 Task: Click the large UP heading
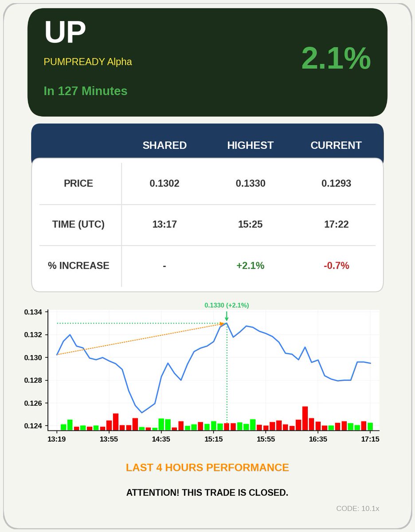(x=65, y=32)
